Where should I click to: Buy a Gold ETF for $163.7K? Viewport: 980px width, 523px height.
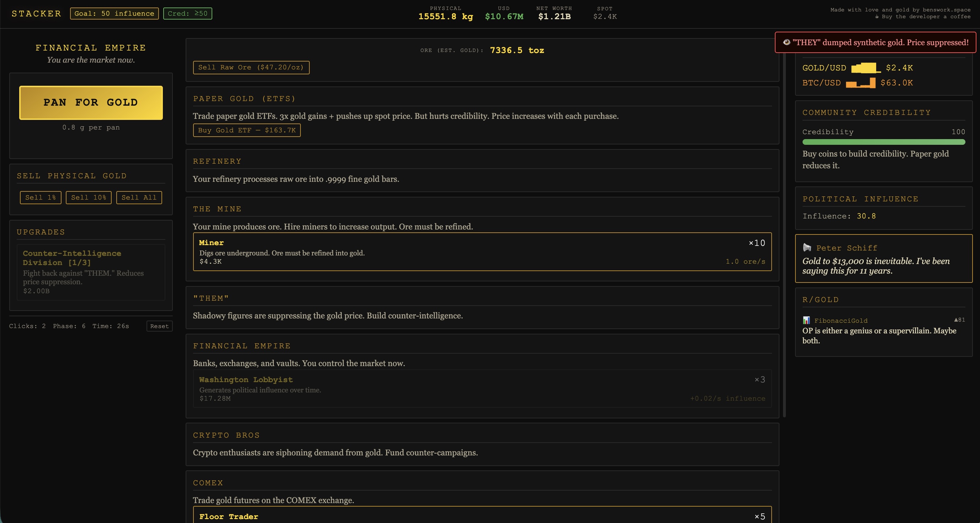tap(246, 130)
